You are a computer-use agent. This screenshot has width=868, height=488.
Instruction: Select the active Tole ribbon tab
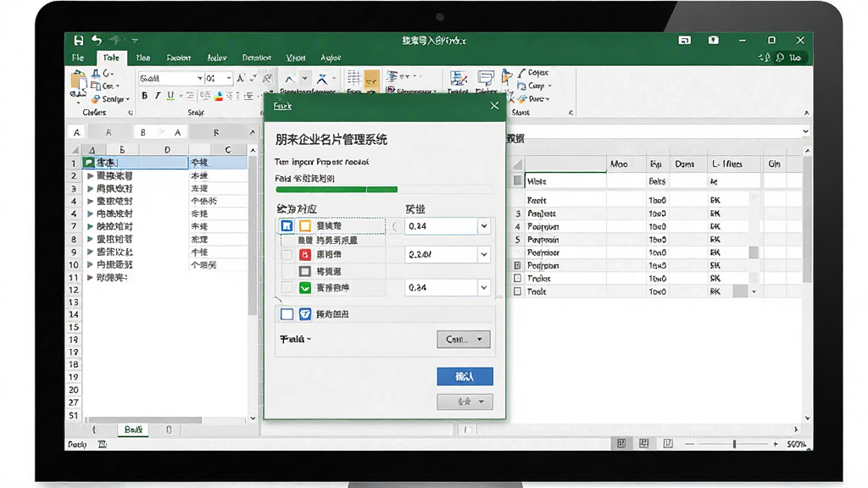pyautogui.click(x=111, y=58)
